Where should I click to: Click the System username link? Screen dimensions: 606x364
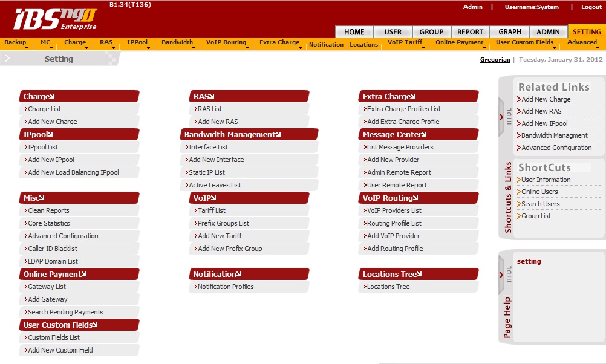click(547, 7)
